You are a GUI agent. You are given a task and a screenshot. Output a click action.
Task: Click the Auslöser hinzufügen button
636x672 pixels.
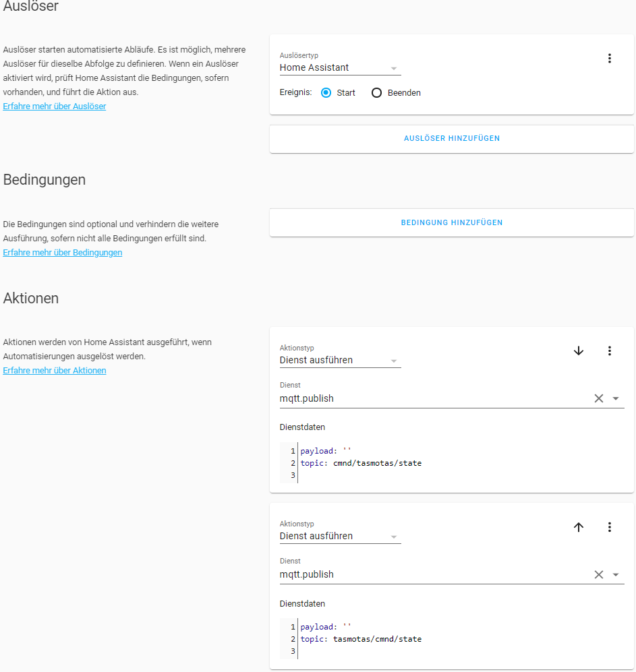coord(451,139)
